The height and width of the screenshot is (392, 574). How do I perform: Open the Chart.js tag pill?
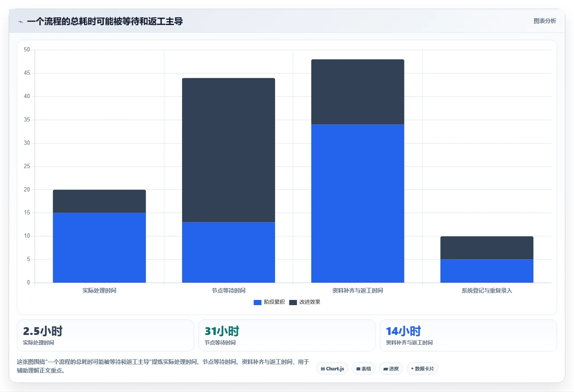pyautogui.click(x=332, y=369)
